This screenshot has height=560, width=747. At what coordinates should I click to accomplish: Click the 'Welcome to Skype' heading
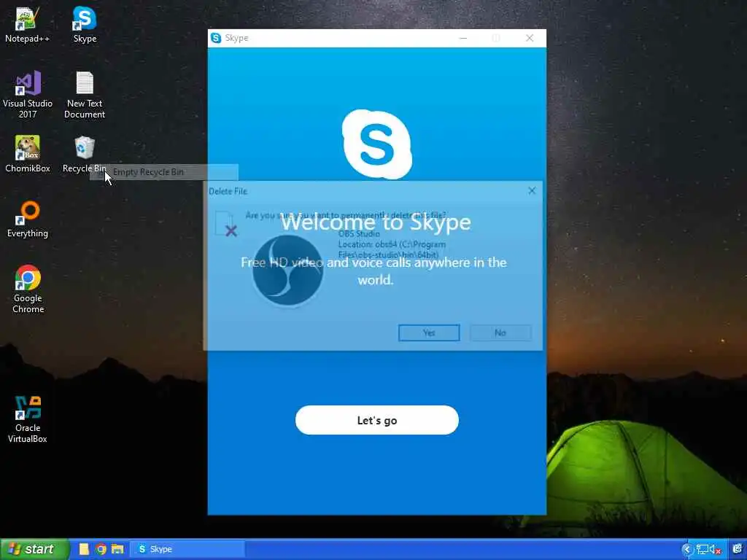tap(376, 222)
